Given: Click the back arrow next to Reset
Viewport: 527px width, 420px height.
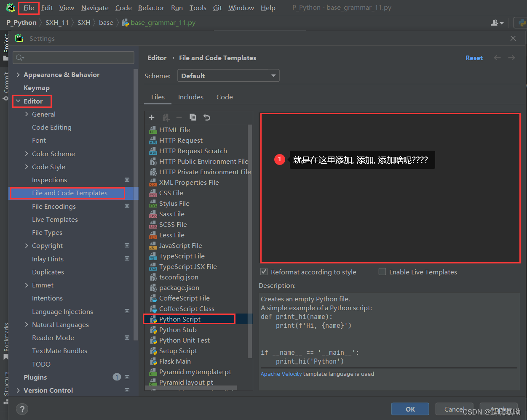Looking at the screenshot, I should click(498, 58).
